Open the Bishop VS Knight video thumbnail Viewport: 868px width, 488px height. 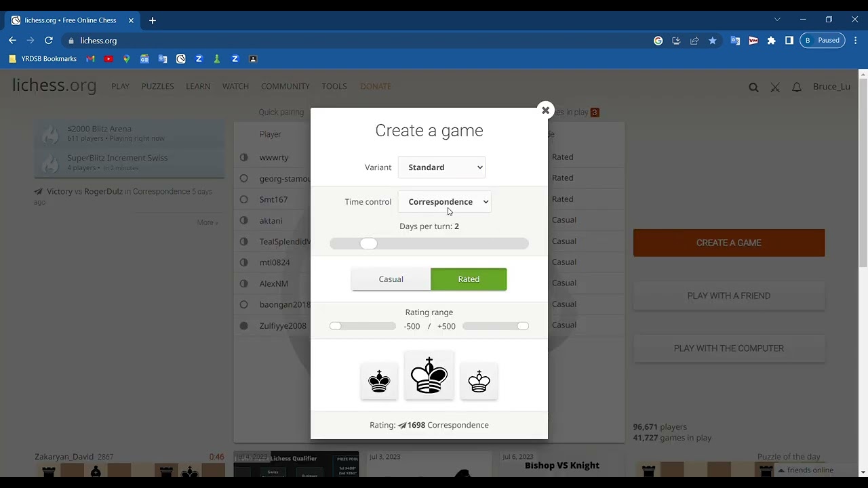pos(561,465)
